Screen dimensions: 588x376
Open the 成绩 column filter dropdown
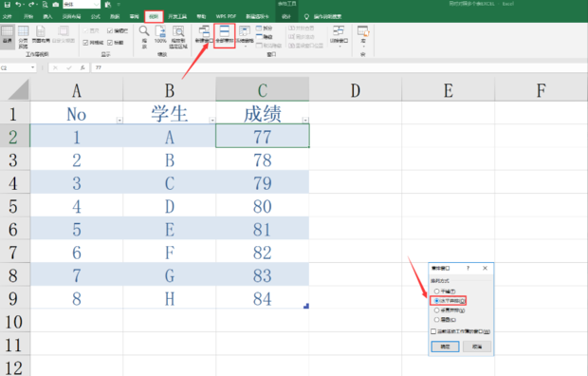[305, 121]
